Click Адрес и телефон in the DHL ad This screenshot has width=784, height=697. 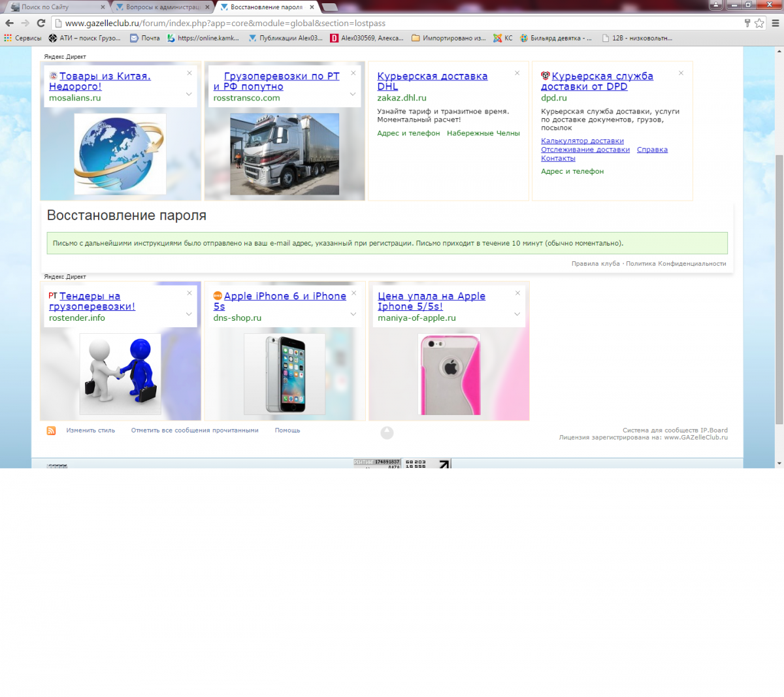[408, 133]
